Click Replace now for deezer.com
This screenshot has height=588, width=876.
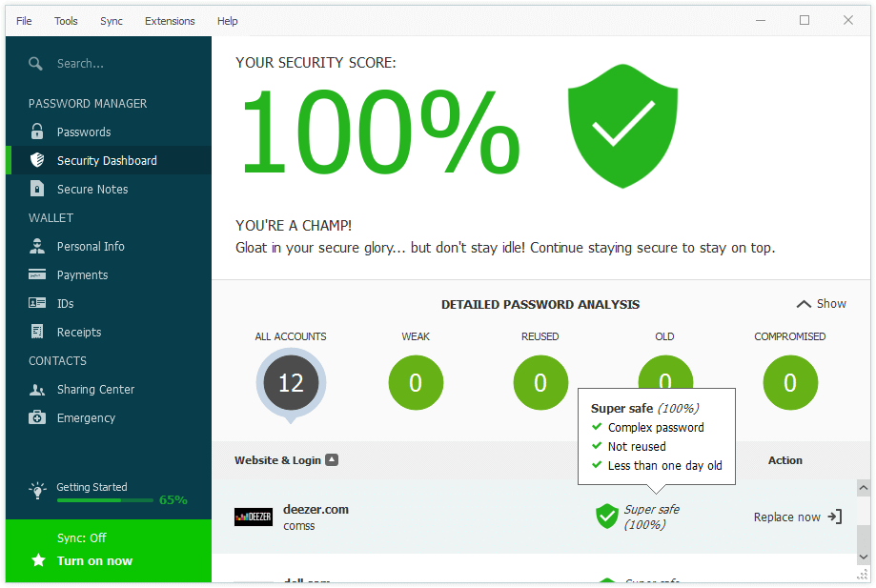(797, 517)
